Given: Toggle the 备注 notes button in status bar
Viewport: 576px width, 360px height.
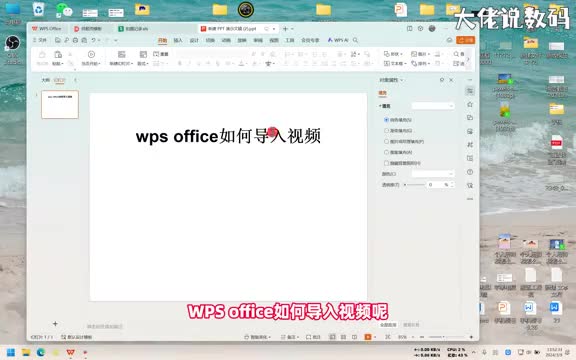Looking at the screenshot, I should pyautogui.click(x=289, y=337).
